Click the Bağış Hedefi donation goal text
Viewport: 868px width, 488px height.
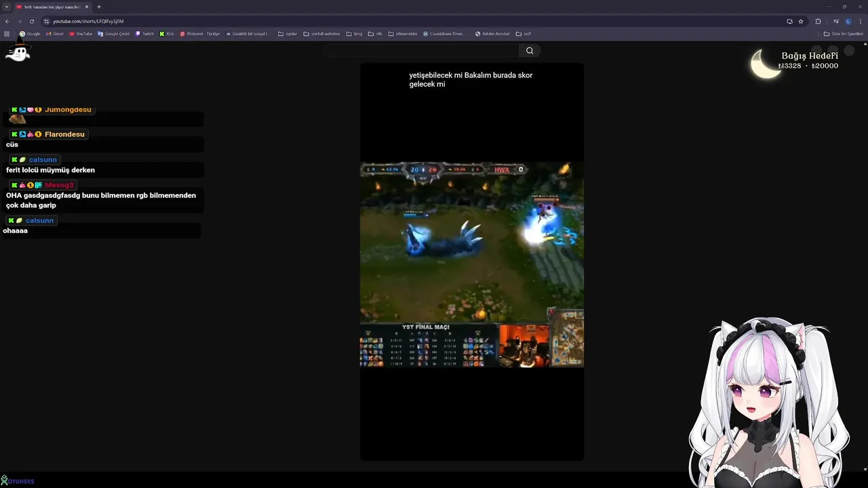point(810,56)
